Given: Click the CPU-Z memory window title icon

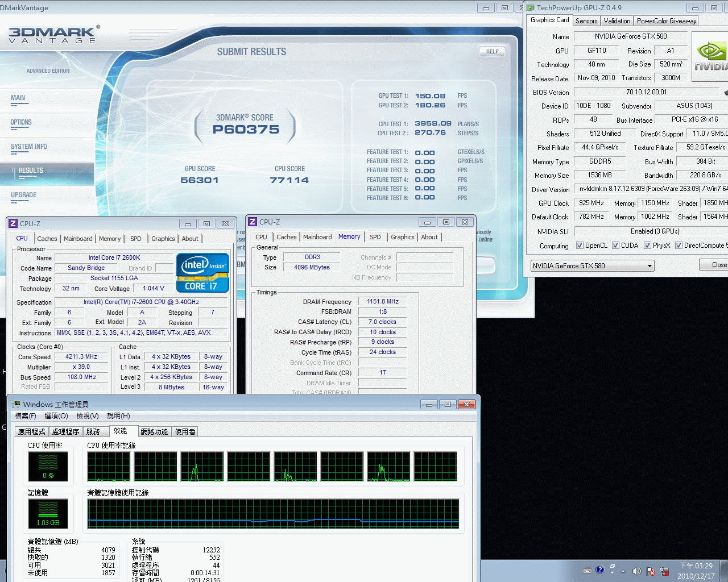Looking at the screenshot, I should click(x=253, y=222).
